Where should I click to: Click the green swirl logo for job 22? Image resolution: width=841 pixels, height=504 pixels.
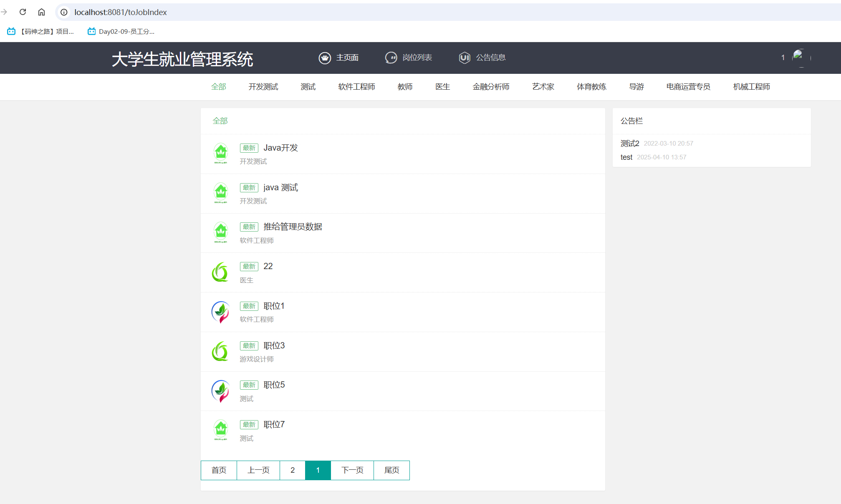tap(220, 272)
